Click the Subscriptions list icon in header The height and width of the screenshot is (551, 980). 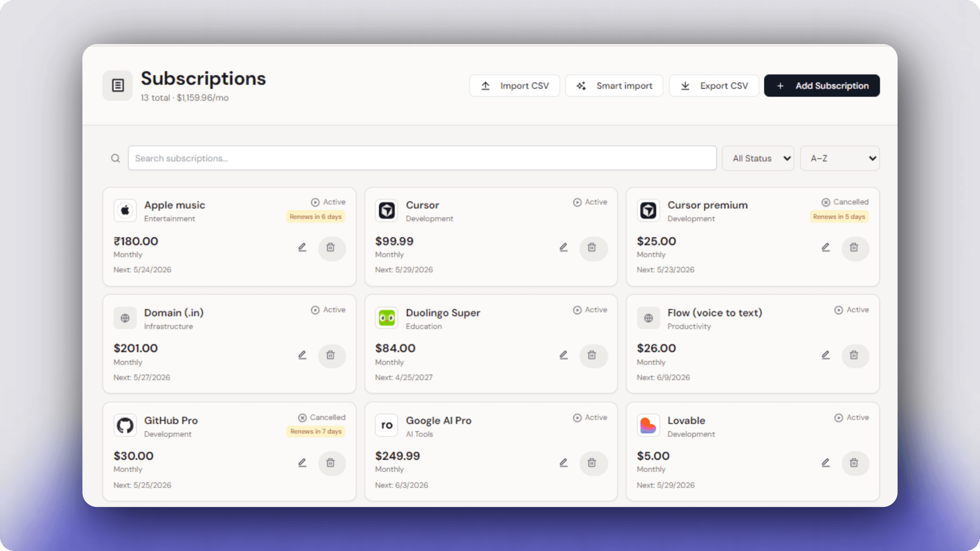118,85
